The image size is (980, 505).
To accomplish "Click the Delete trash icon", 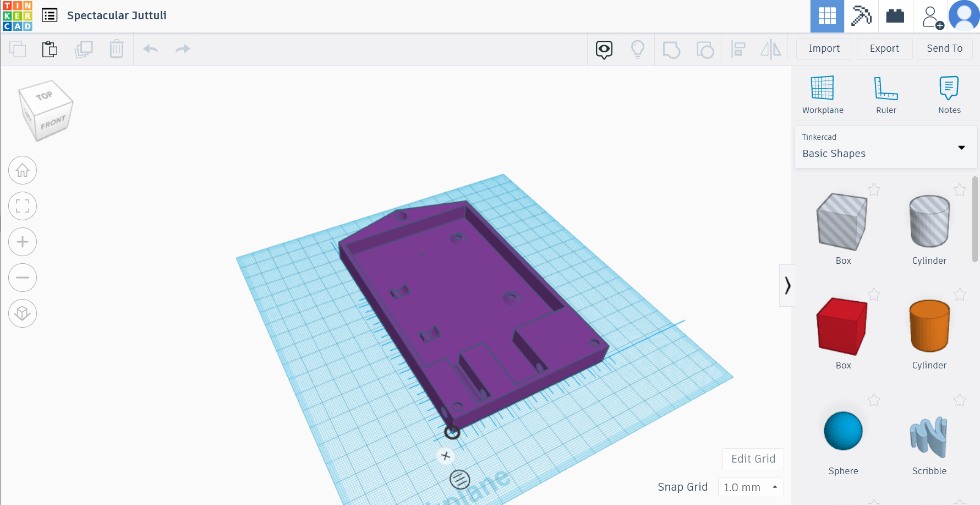I will coord(117,49).
